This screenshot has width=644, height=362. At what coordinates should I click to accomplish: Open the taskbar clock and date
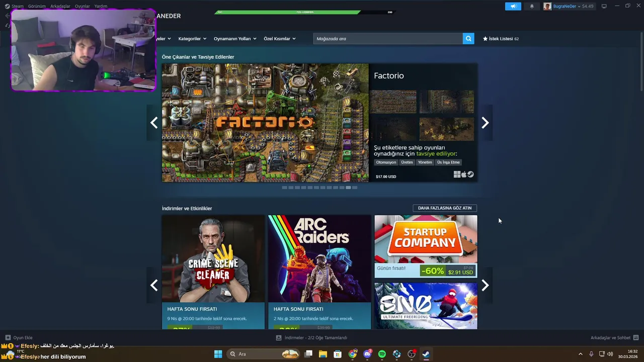(629, 354)
